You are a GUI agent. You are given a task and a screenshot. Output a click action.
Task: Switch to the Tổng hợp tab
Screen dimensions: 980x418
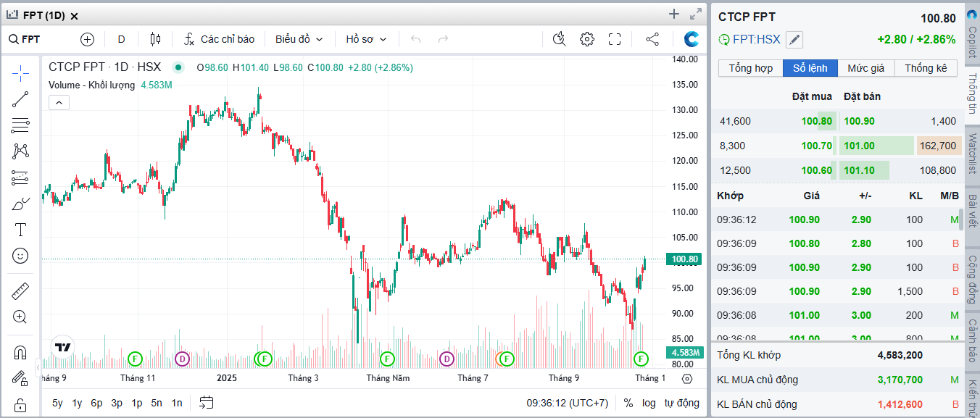tap(750, 68)
